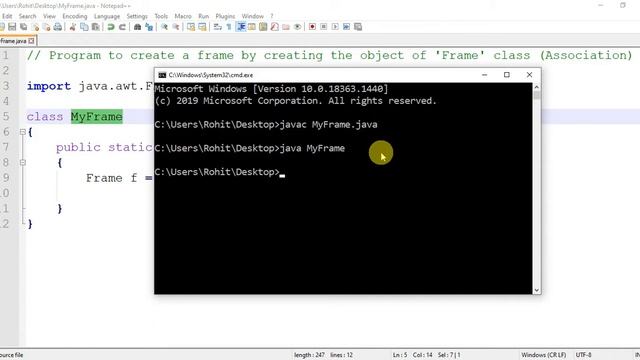640x360 pixels.
Task: Toggle Show All Characters pilcrow icon
Action: coord(229,27)
